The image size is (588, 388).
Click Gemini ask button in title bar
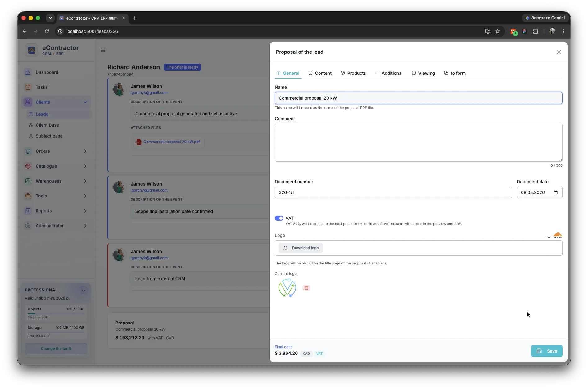pyautogui.click(x=545, y=18)
